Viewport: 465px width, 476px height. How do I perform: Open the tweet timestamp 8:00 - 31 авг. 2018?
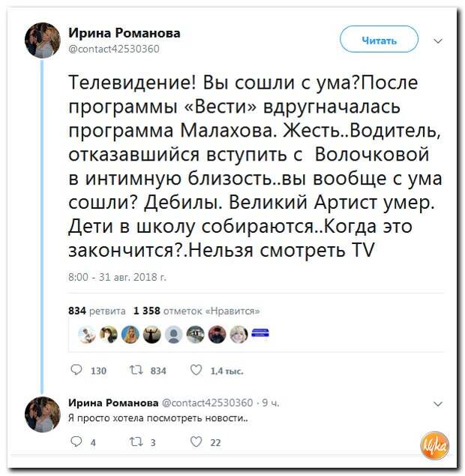(x=118, y=277)
